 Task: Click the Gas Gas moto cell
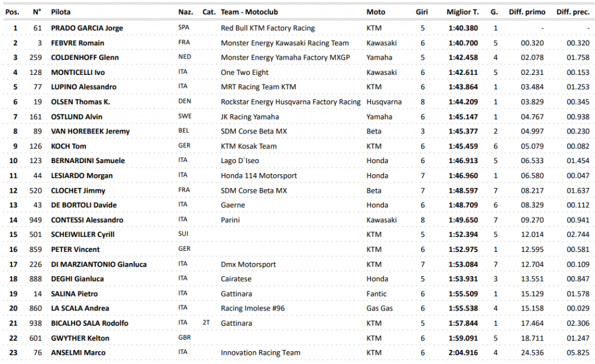click(x=380, y=308)
